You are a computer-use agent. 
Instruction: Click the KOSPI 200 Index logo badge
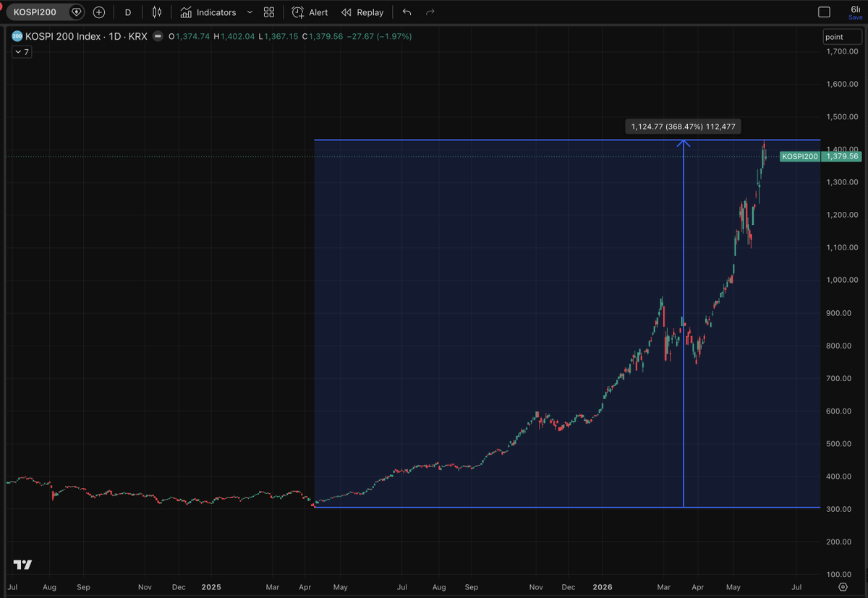[17, 36]
